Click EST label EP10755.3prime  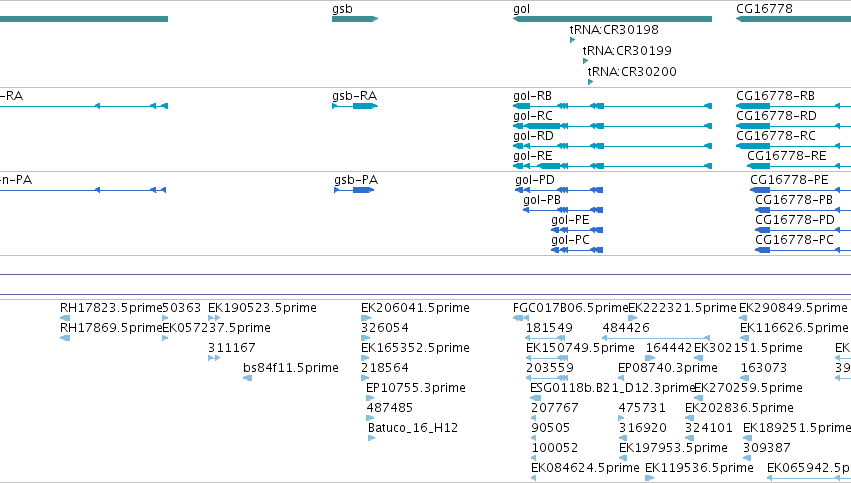coord(416,389)
